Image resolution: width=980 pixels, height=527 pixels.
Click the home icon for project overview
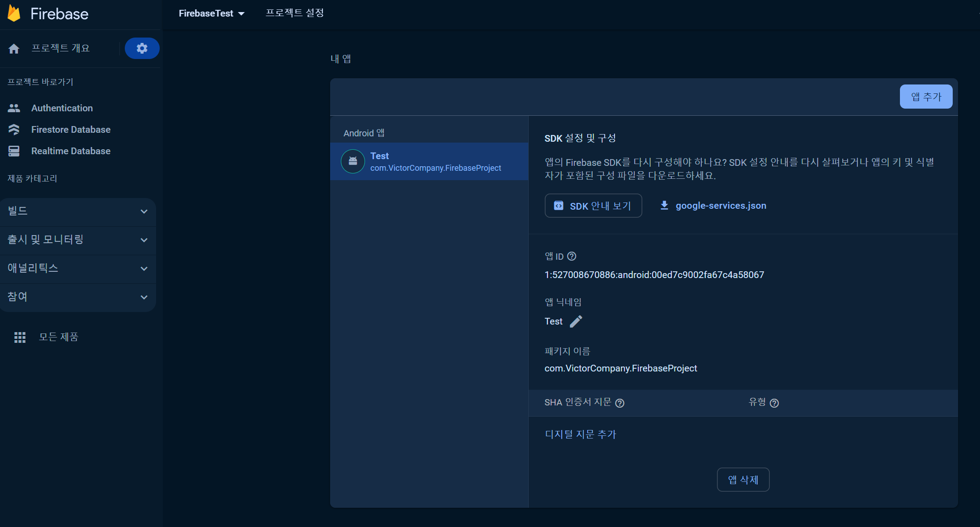pos(14,48)
